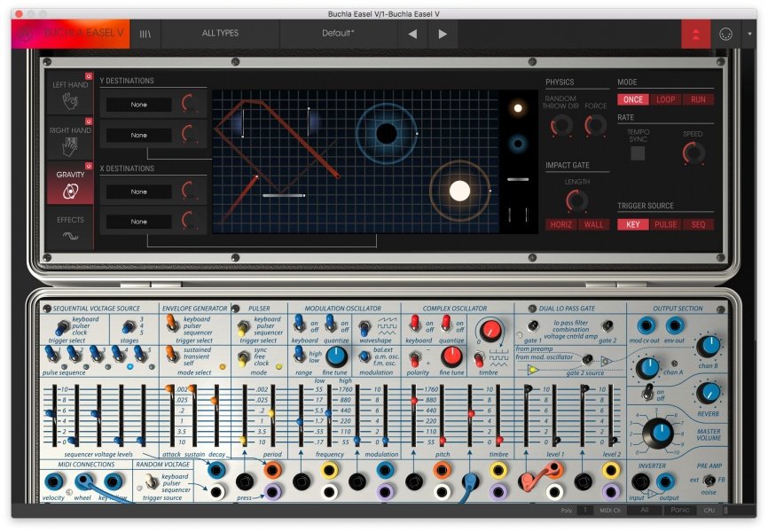This screenshot has width=768, height=532.
Task: Open the ALL TYPES preset filter
Action: pyautogui.click(x=220, y=34)
